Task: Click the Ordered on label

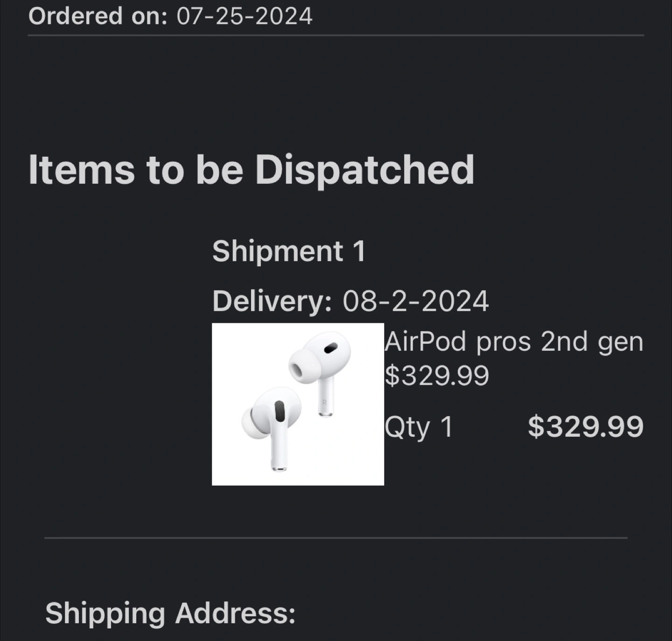Action: (x=98, y=16)
